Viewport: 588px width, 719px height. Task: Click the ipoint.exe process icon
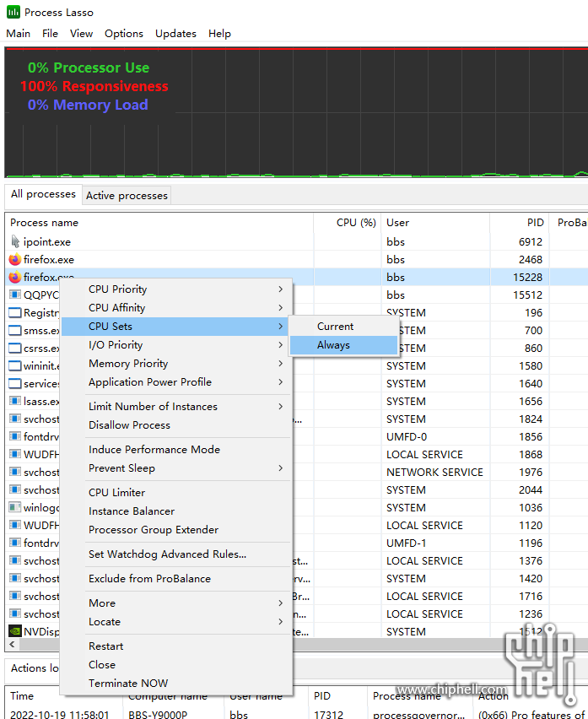coord(15,241)
